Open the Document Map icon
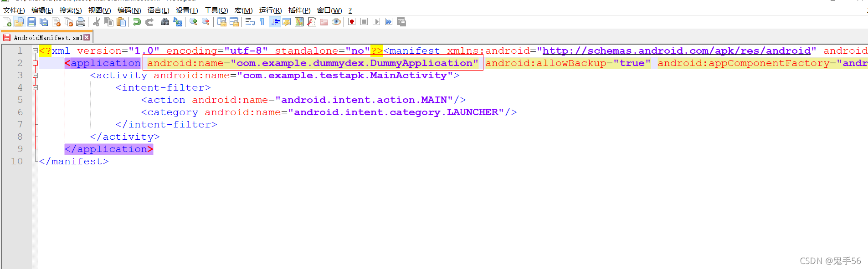This screenshot has height=269, width=868. click(299, 22)
